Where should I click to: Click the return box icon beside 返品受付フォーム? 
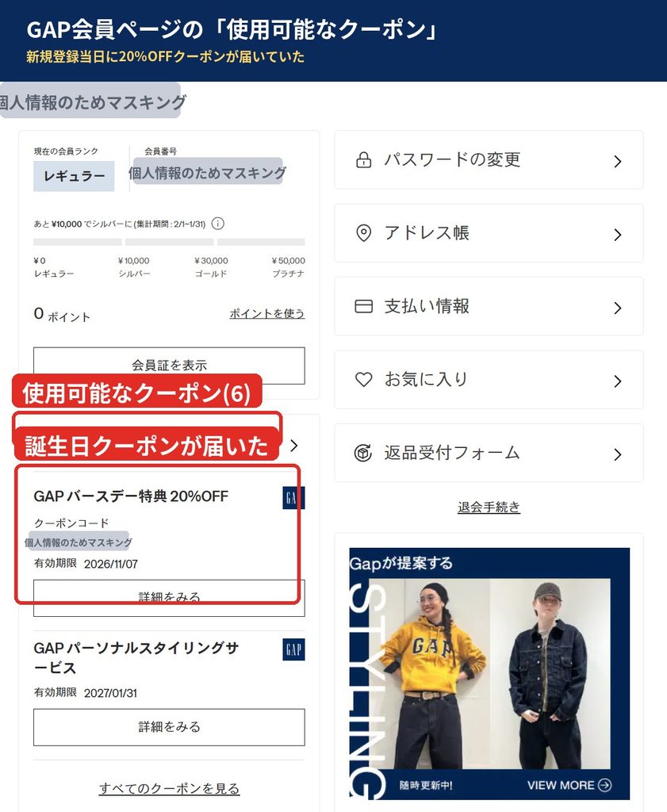click(x=363, y=453)
